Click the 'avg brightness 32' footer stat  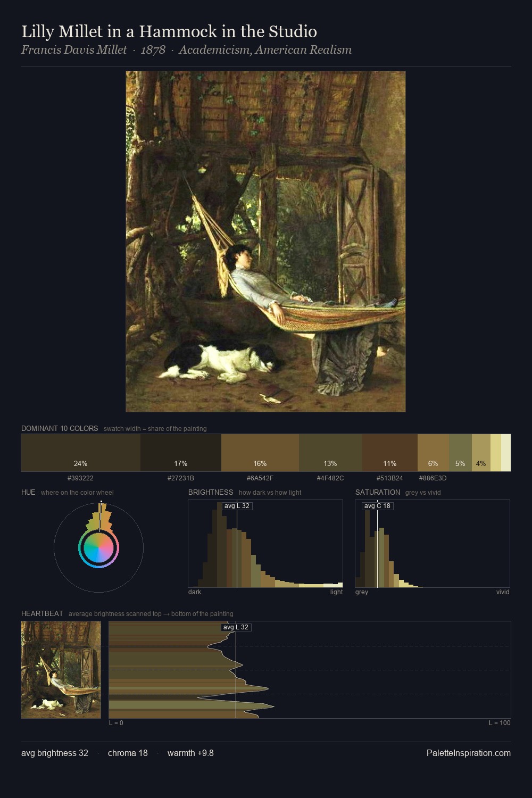(55, 753)
